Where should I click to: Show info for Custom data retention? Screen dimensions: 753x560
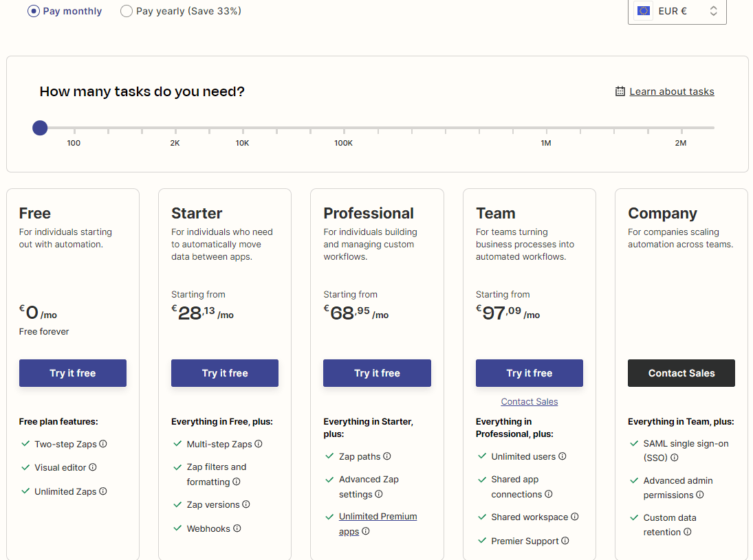pos(687,532)
